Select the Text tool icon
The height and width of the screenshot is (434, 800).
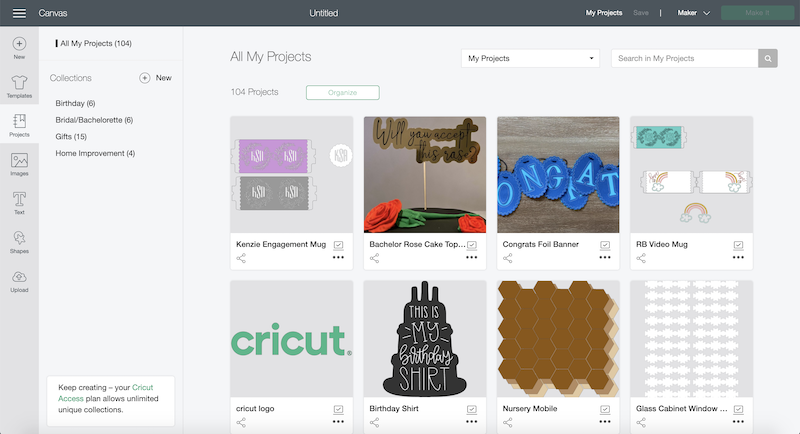19,199
